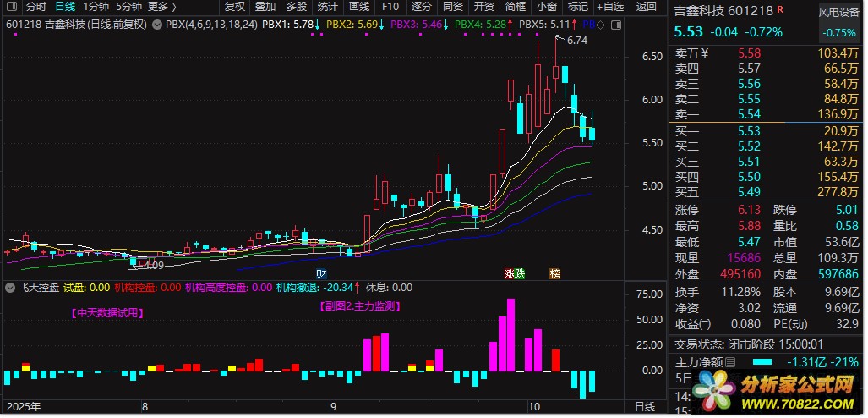This screenshot has height=418, width=868.
Task: Open PBX indicator dropdown circle icon
Action: [x=156, y=25]
